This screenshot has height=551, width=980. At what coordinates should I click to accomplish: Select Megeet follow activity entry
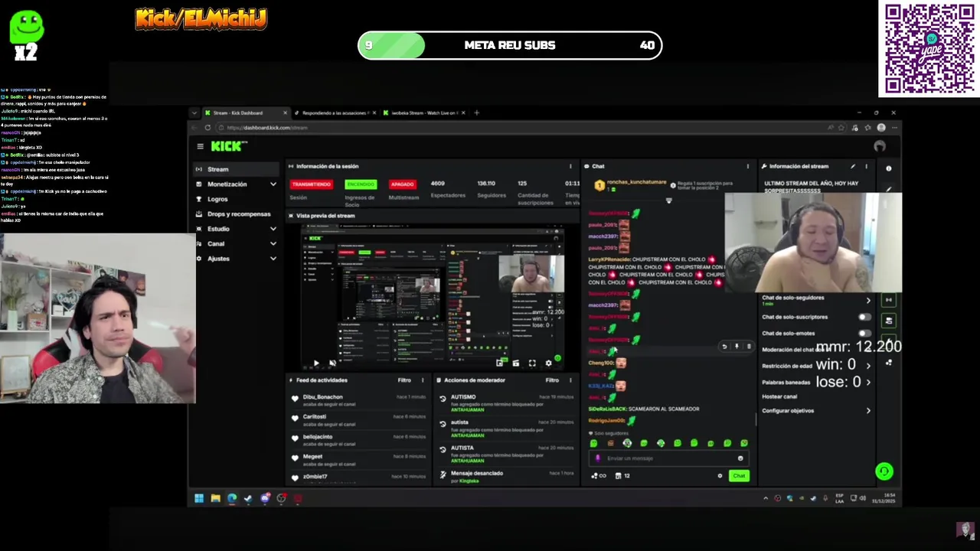[358, 459]
